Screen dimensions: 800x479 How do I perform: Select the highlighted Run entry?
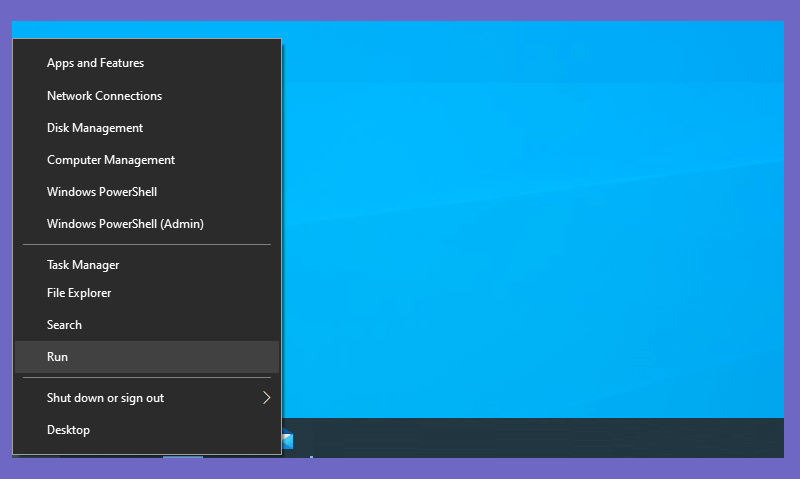click(147, 357)
